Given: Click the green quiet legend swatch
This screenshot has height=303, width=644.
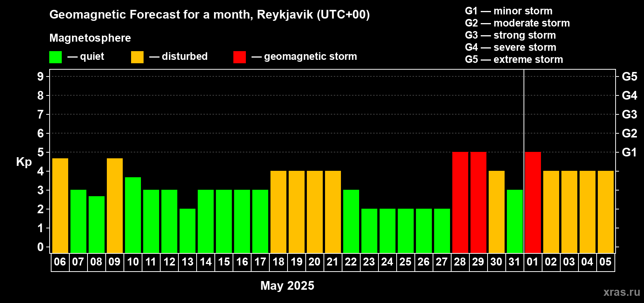Looking at the screenshot, I should point(56,57).
